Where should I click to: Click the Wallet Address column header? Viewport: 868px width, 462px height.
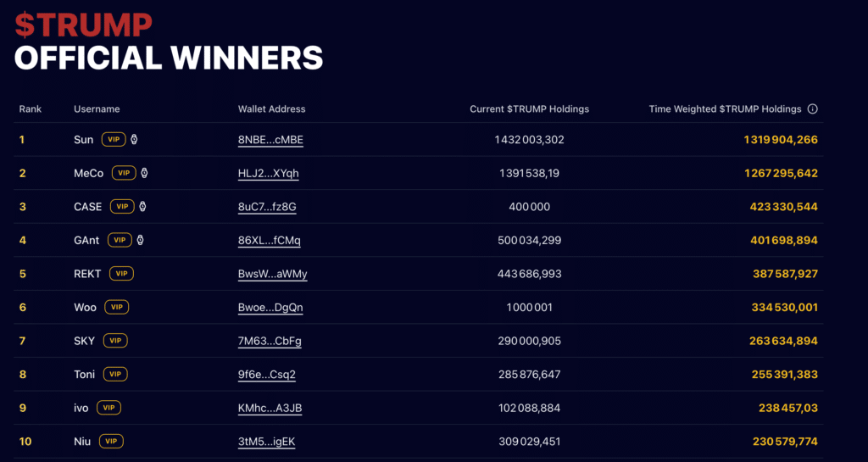272,109
